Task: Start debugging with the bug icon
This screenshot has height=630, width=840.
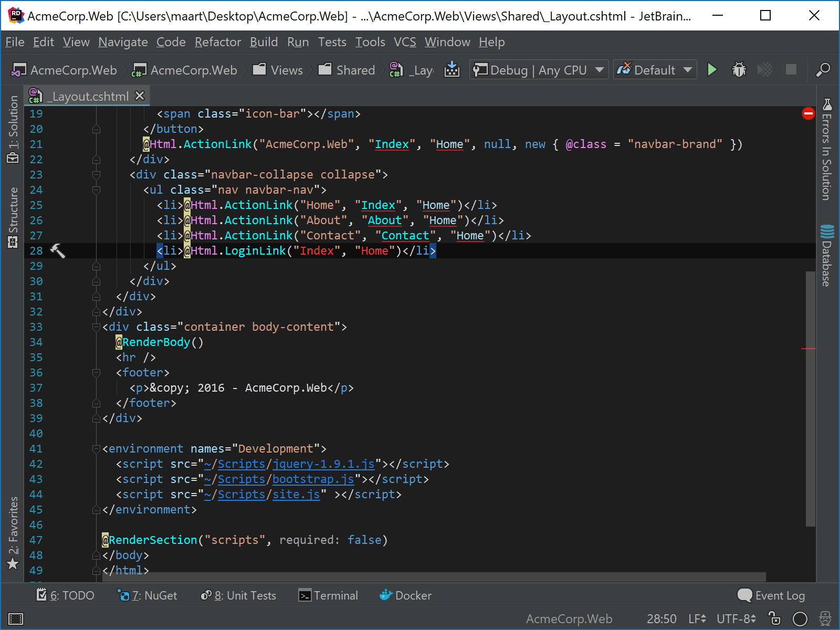Action: [739, 70]
